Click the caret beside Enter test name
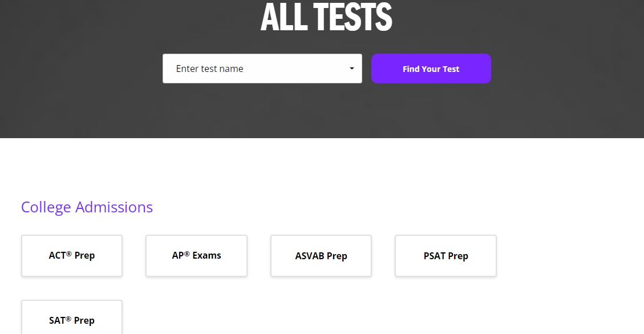 [x=351, y=69]
